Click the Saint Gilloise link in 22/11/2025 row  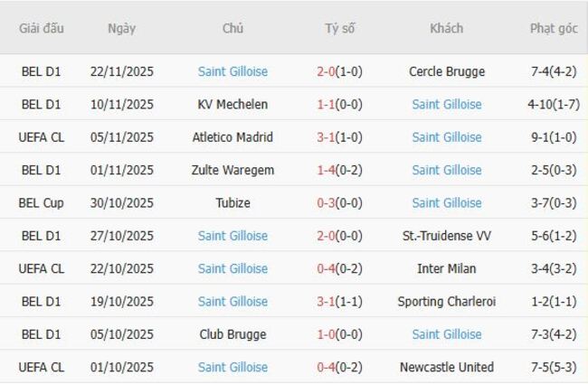(x=232, y=71)
